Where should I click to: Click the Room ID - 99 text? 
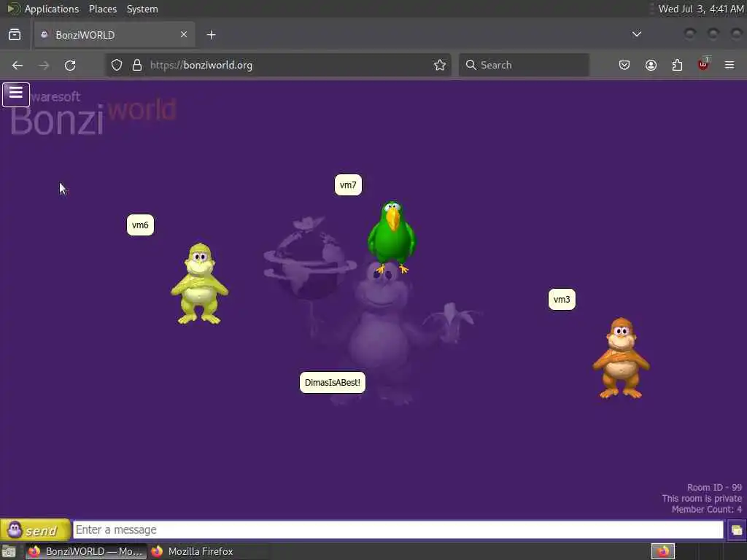pyautogui.click(x=714, y=488)
